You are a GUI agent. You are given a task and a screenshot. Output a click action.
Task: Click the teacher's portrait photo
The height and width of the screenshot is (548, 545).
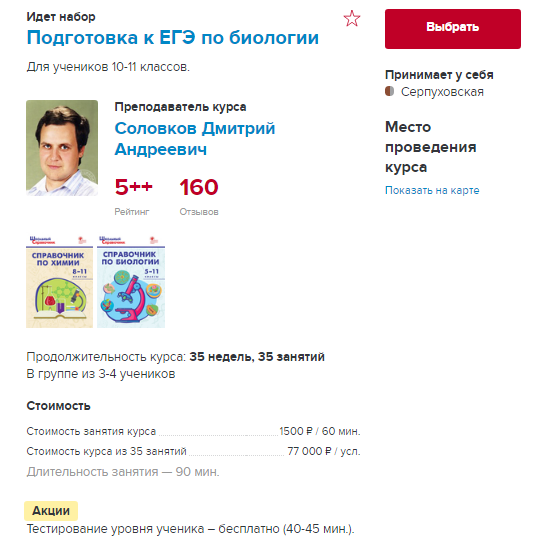point(62,148)
